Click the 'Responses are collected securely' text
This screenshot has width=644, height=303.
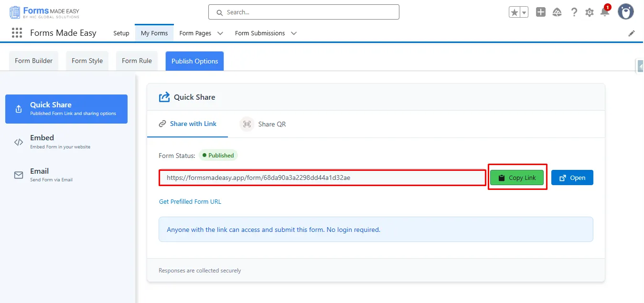pyautogui.click(x=200, y=271)
